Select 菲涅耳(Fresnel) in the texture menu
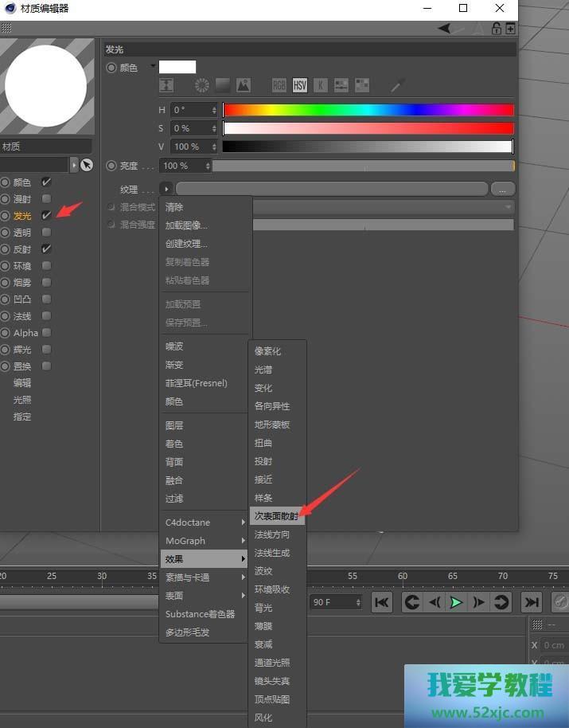This screenshot has width=569, height=728. point(196,383)
